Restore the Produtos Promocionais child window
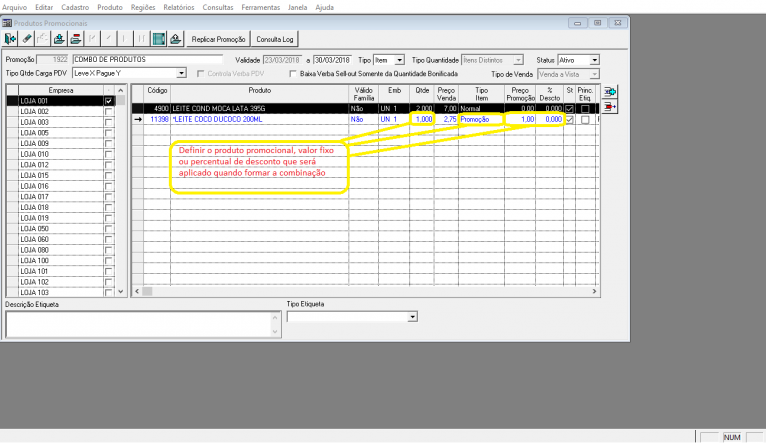766x443 pixels. point(597,23)
